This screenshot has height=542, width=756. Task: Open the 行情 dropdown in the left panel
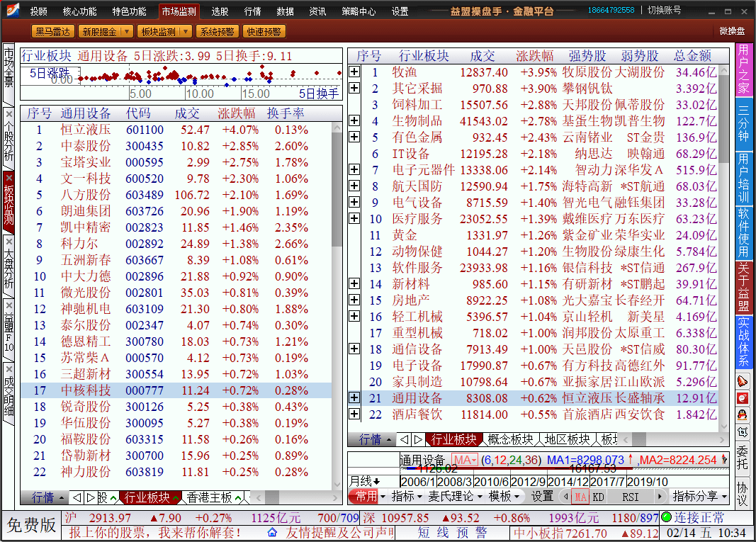tap(47, 497)
